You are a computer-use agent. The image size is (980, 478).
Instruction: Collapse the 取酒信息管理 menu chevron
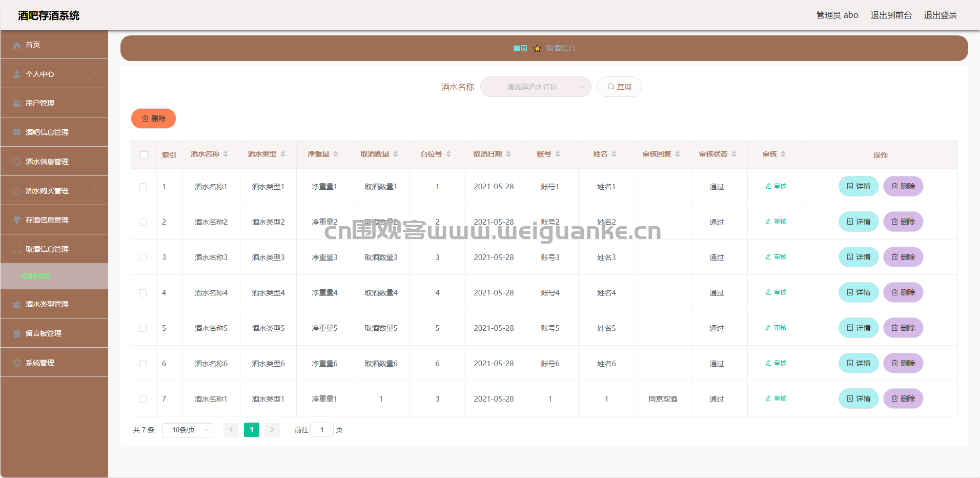tap(96, 249)
